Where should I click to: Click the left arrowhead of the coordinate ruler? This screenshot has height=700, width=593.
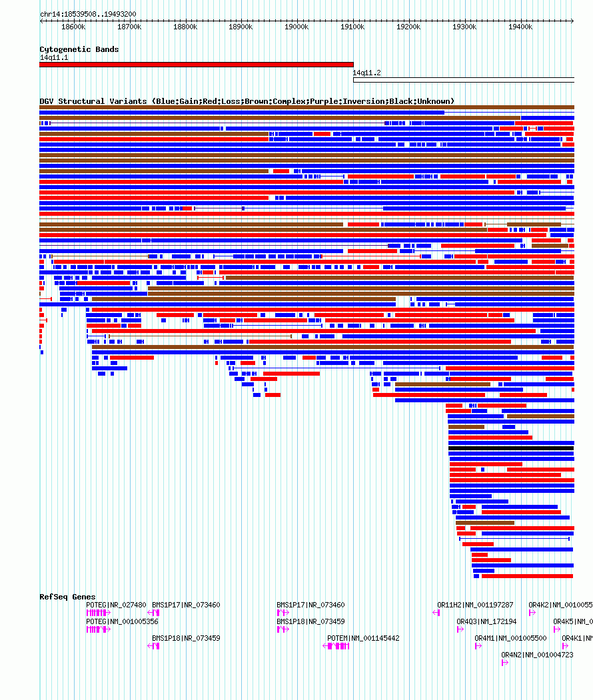[41, 21]
